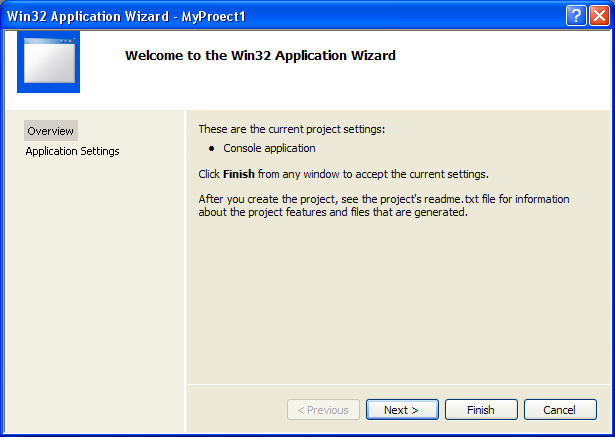Close the wizard with the X icon
615x437 pixels.
point(598,16)
